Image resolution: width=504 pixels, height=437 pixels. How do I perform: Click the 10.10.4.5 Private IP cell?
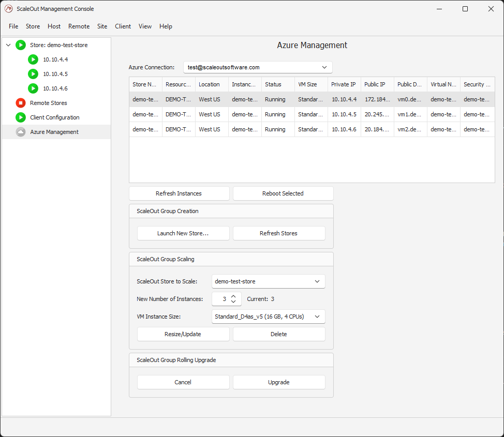click(344, 114)
